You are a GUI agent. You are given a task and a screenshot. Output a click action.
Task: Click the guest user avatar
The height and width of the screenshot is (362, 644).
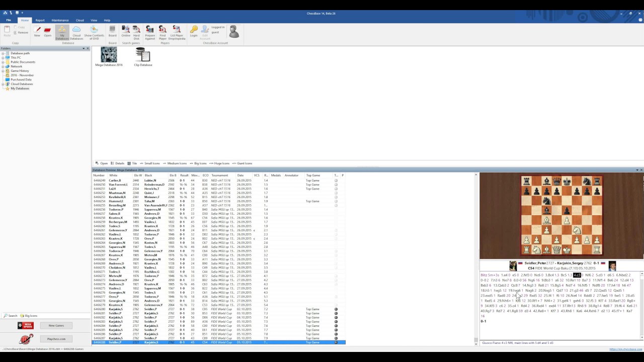pyautogui.click(x=233, y=32)
